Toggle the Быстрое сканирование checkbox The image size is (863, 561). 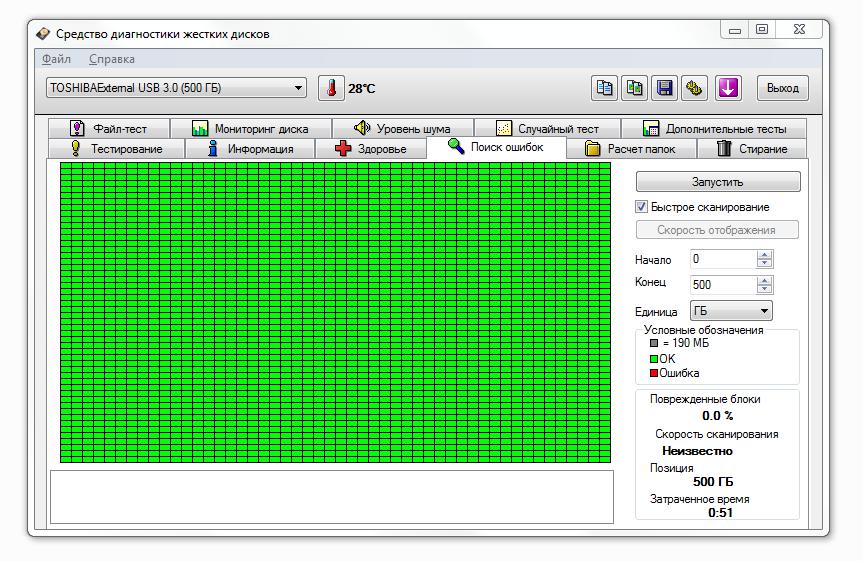click(642, 207)
